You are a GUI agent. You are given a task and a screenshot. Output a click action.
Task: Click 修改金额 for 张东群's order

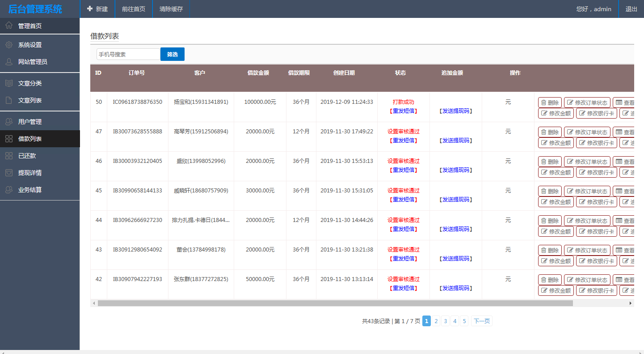556,290
